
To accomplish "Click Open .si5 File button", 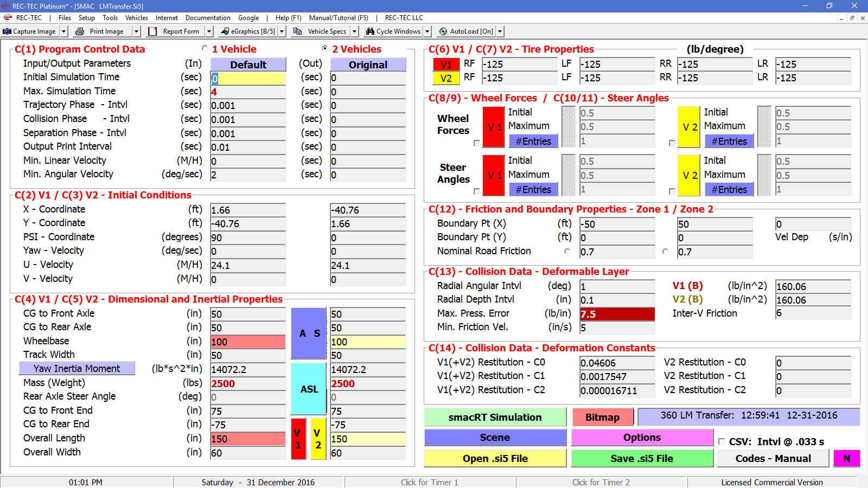I will (x=495, y=458).
